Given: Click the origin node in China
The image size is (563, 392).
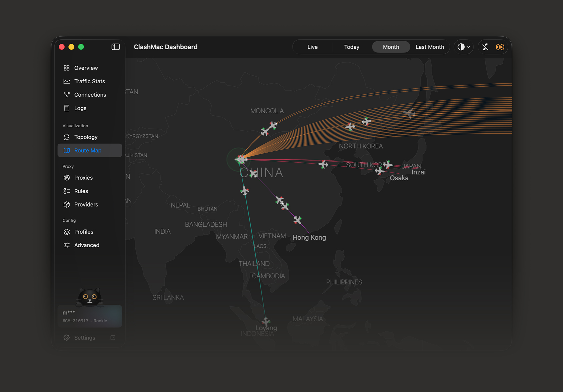Looking at the screenshot, I should 239,160.
